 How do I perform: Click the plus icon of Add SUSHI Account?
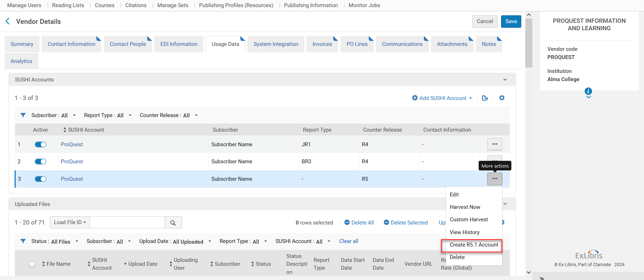pos(415,98)
